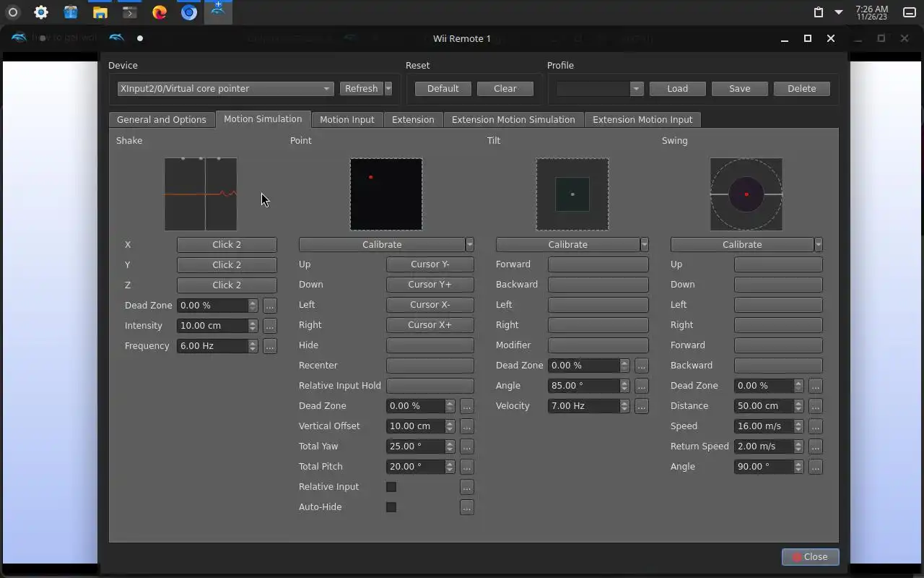Toggle the Relative Input checkbox
The image size is (924, 578).
point(391,487)
